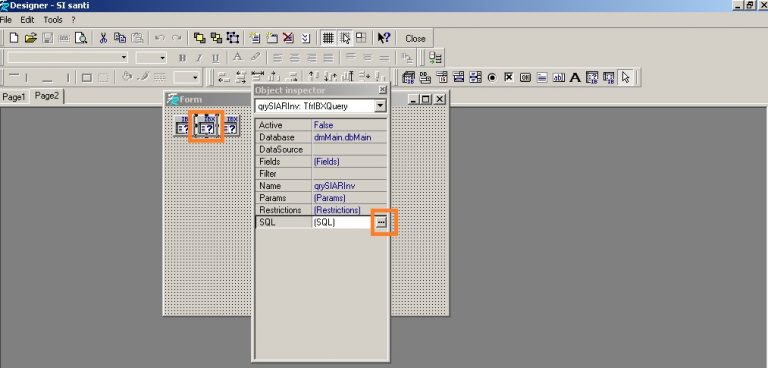768x368 pixels.
Task: Click the Name value qrySIARInv
Action: coord(349,186)
